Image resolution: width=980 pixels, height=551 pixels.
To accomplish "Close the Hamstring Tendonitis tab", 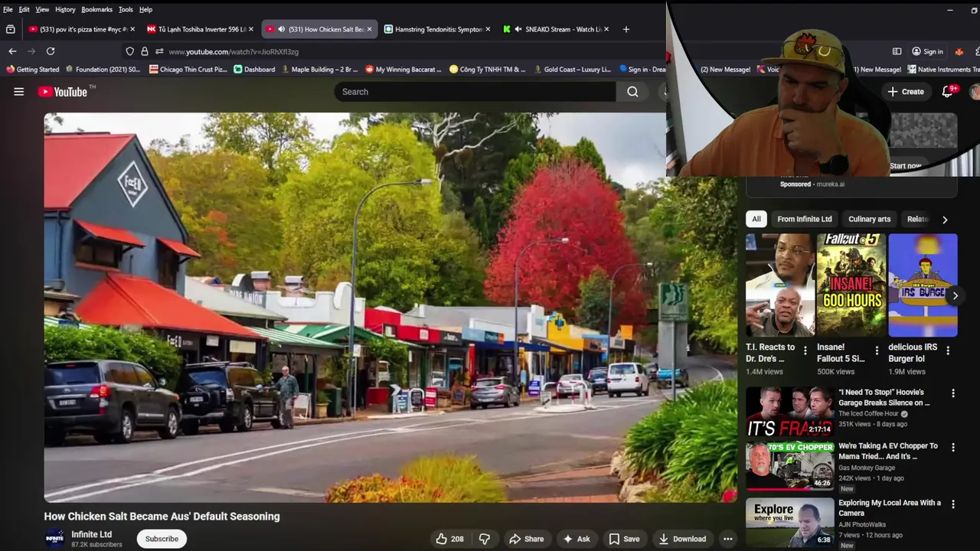I will coord(488,29).
